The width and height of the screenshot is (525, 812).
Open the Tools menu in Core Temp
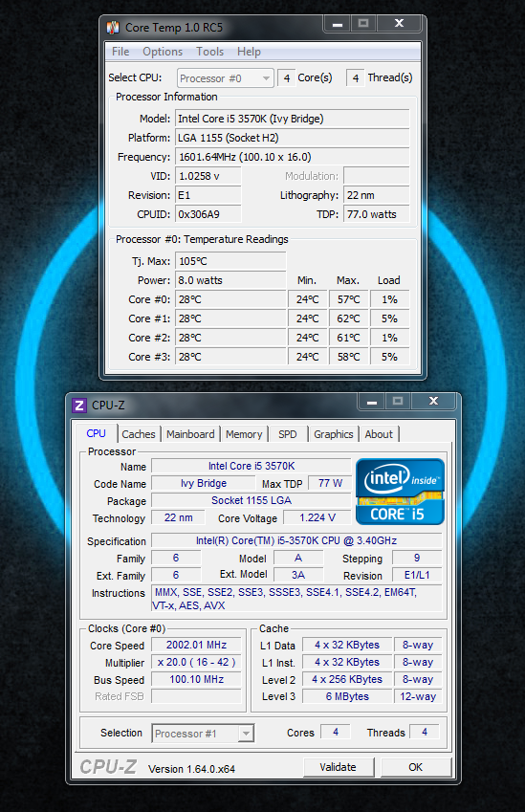[209, 52]
